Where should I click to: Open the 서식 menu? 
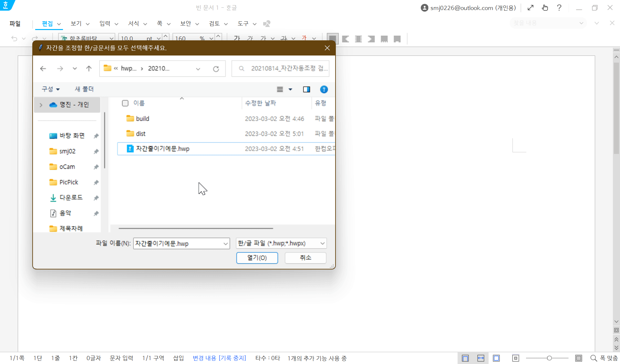tap(134, 24)
